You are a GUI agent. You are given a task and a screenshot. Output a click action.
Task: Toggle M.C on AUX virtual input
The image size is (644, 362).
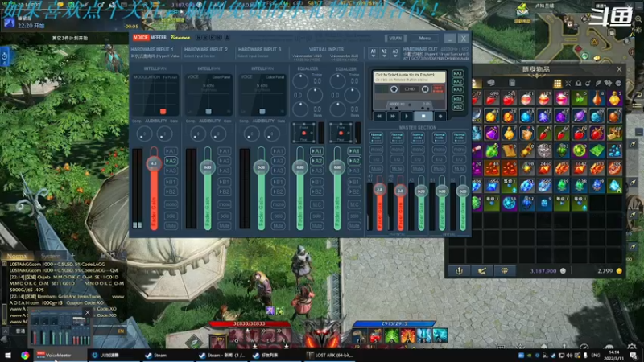point(354,204)
